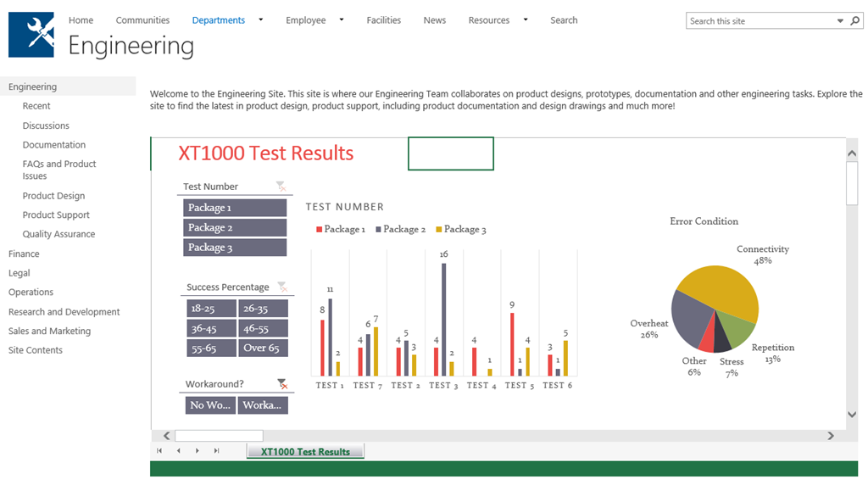Image resolution: width=868 pixels, height=485 pixels.
Task: Expand the Employee menu arrow
Action: tap(342, 20)
